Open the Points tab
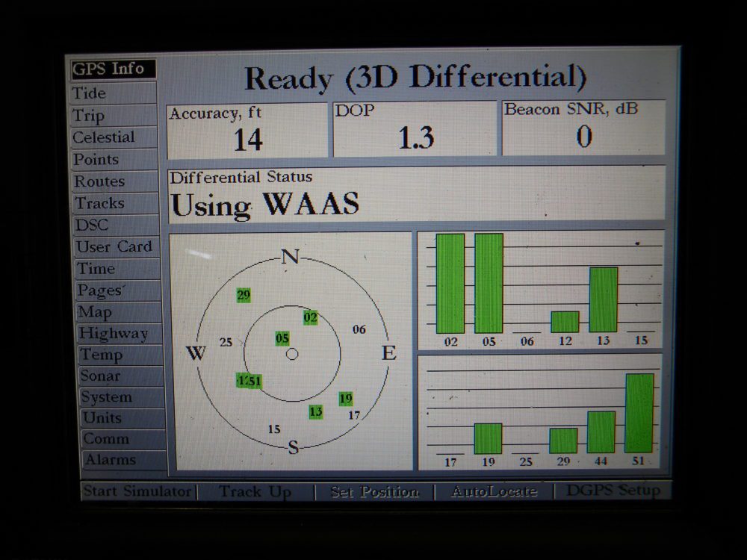 click(115, 159)
